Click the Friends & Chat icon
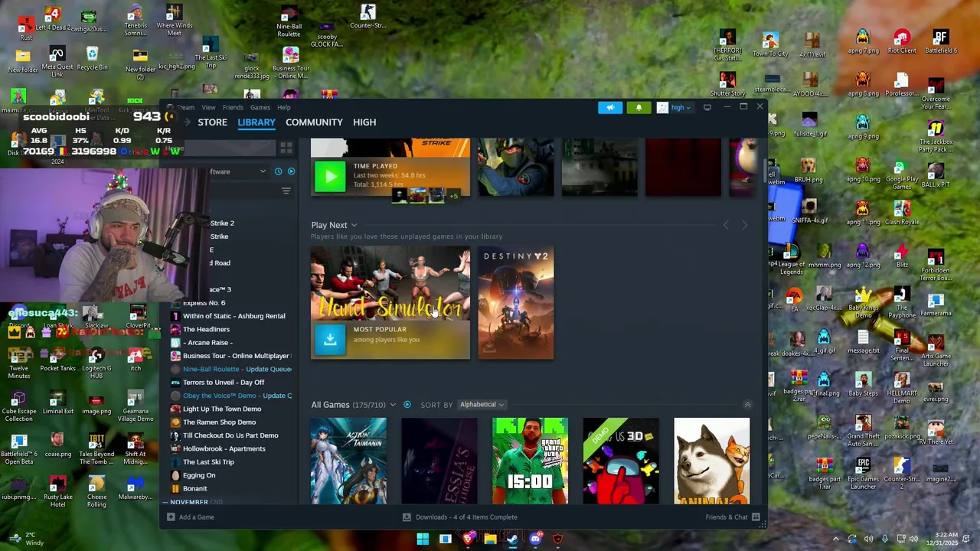 (756, 517)
